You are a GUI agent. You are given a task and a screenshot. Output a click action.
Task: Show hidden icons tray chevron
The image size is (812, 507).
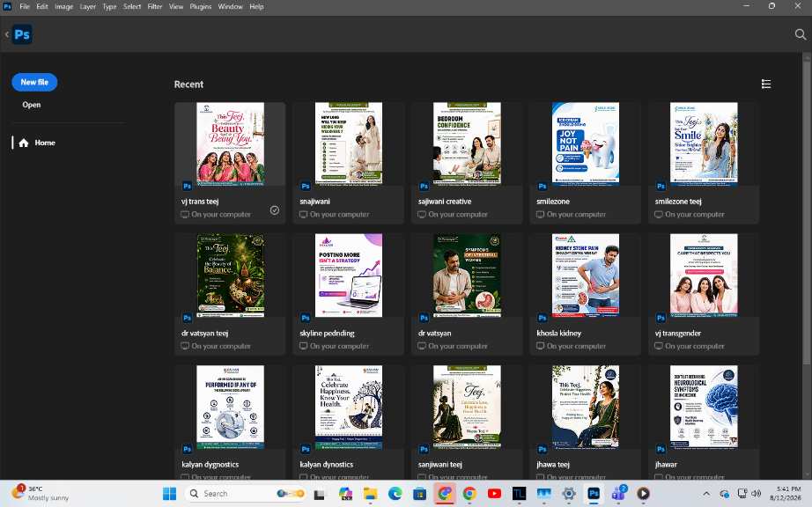tap(705, 494)
